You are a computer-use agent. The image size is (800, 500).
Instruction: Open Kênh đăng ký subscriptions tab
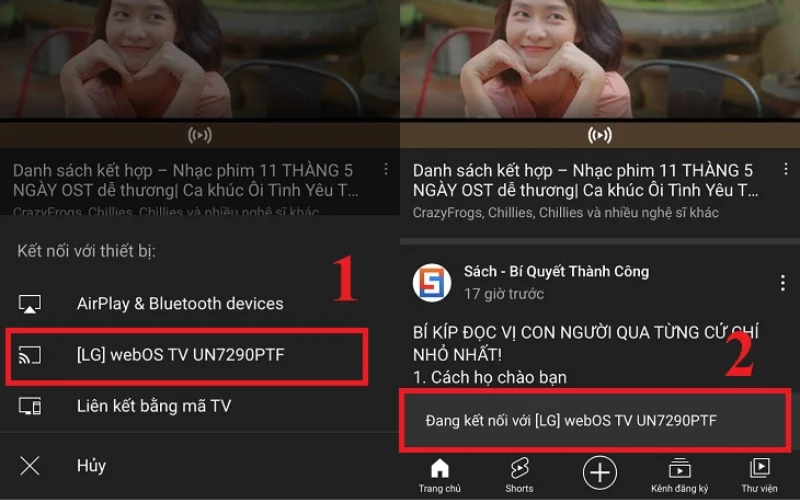[680, 476]
